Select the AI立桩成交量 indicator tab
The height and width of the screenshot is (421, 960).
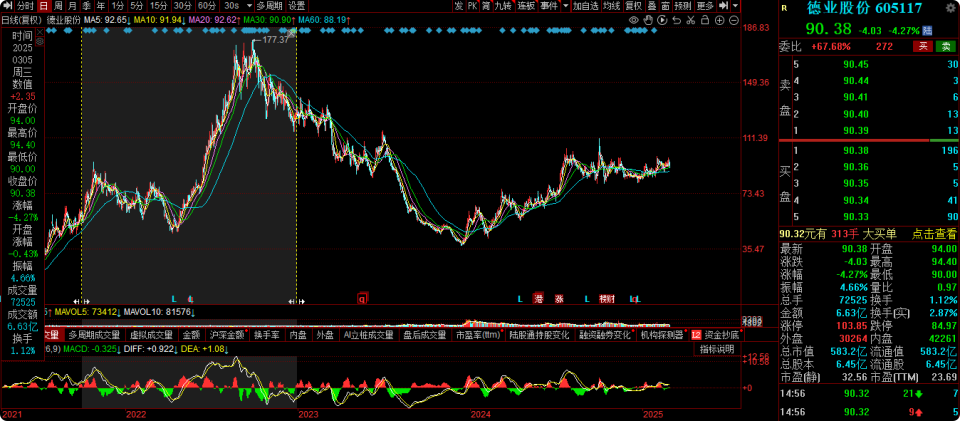click(368, 335)
